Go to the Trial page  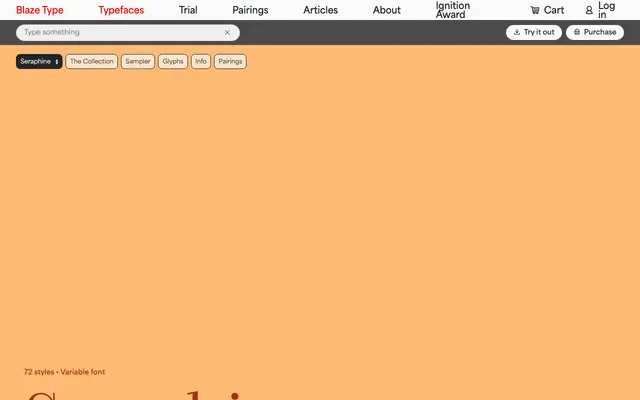[x=188, y=10]
